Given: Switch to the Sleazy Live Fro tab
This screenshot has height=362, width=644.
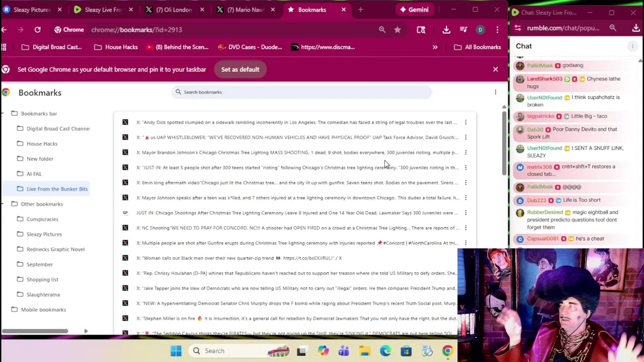Looking at the screenshot, I should pyautogui.click(x=104, y=10).
